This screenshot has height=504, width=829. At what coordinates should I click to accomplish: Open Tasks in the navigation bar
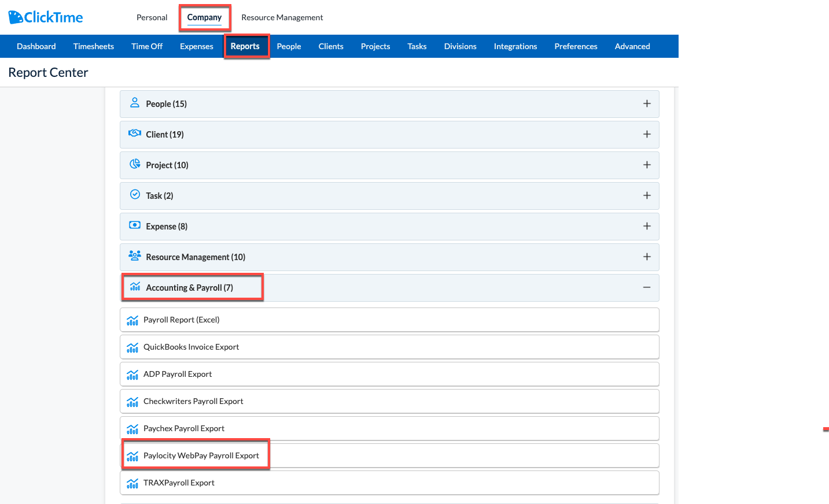point(417,46)
